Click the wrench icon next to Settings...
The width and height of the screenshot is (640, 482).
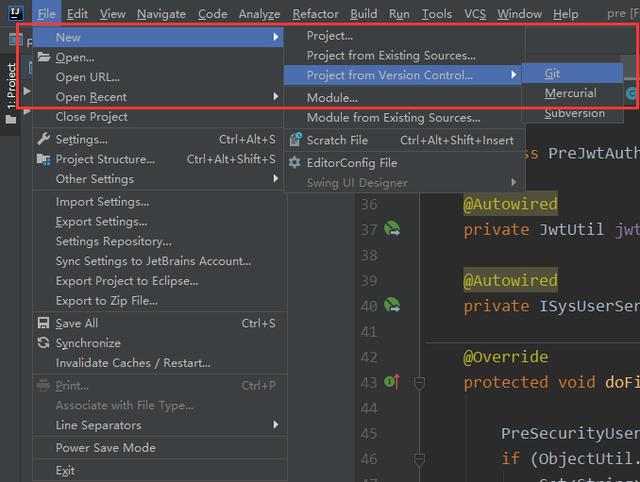click(43, 139)
